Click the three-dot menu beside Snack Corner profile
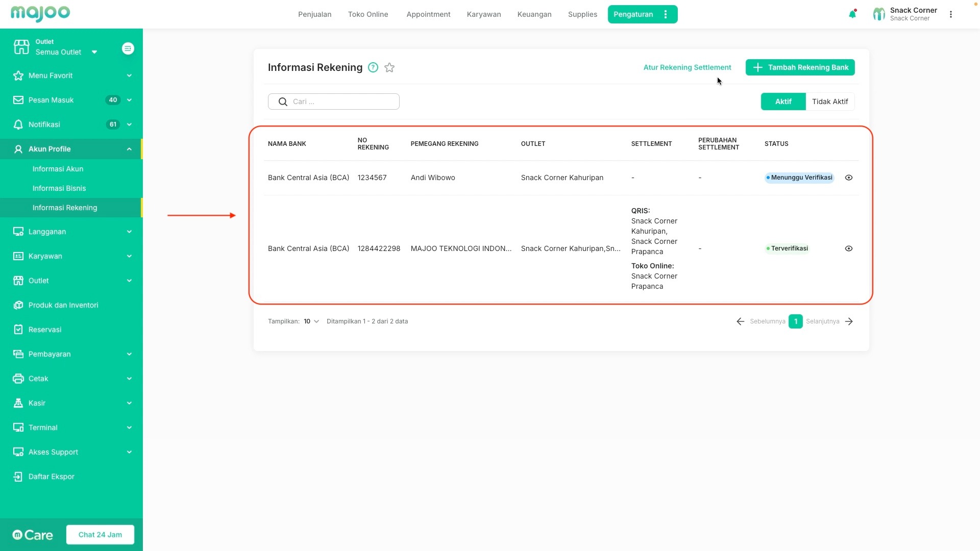Screen dimensions: 980x551 tap(951, 14)
